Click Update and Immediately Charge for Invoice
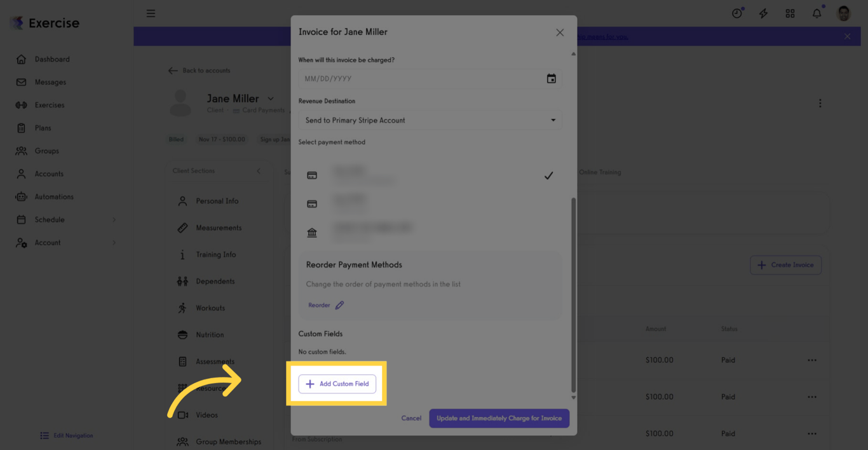 click(x=499, y=418)
